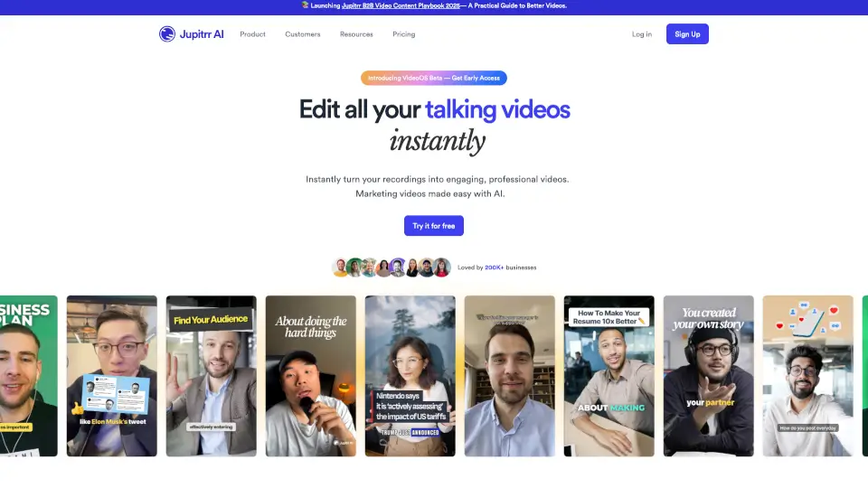The image size is (868, 488).
Task: Expand the Customers menu
Action: click(x=302, y=34)
